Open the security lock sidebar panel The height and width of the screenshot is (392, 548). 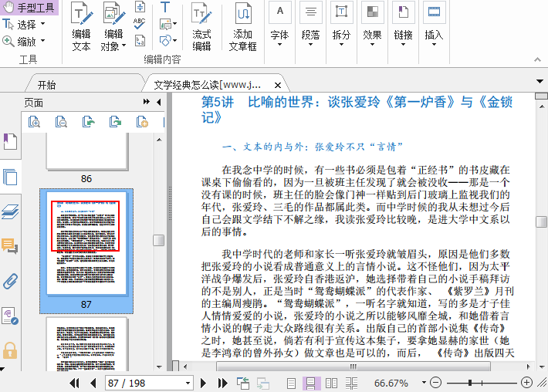tap(10, 350)
